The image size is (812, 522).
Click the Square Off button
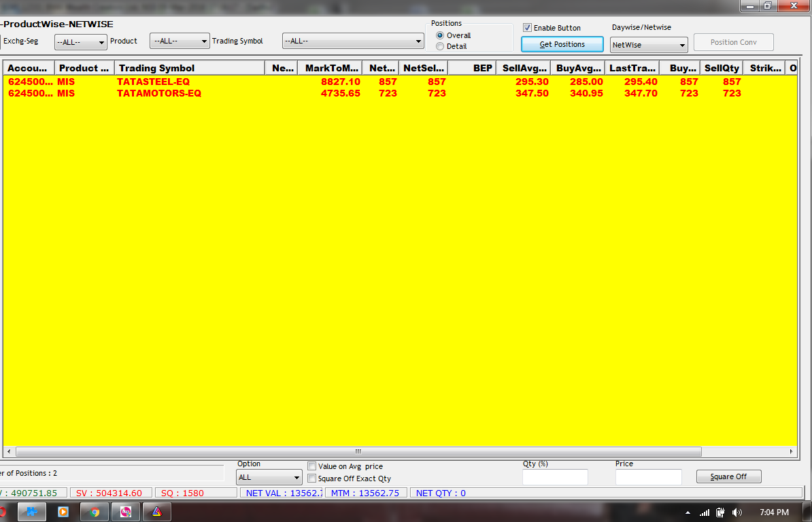pos(728,476)
